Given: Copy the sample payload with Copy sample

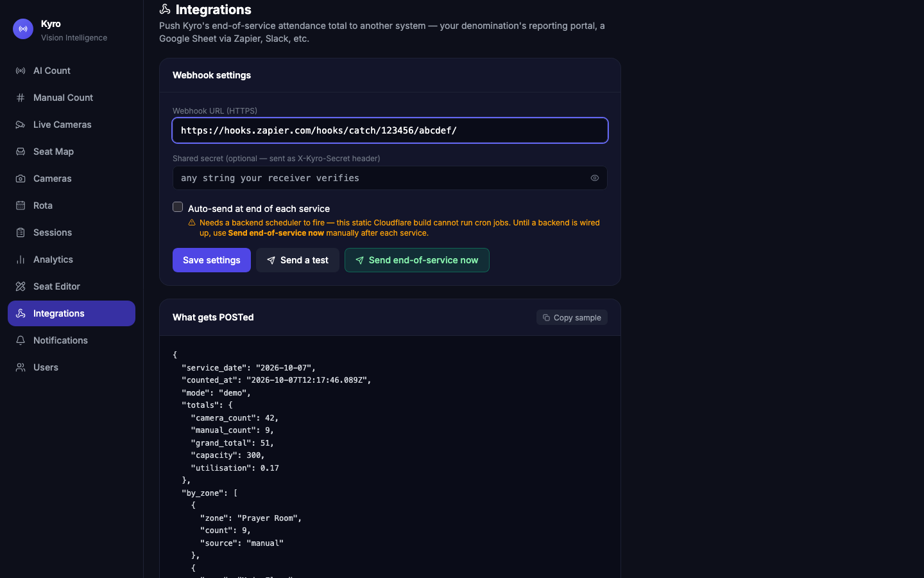Looking at the screenshot, I should (572, 317).
